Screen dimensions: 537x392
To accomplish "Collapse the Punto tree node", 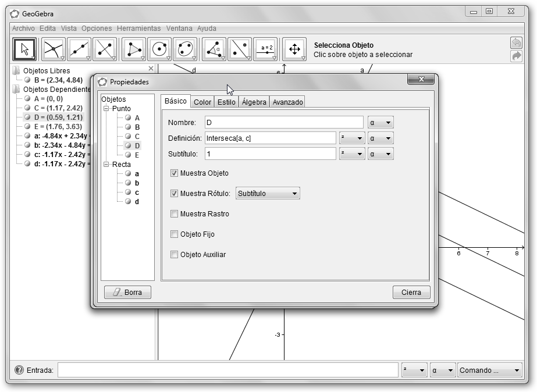I will click(x=106, y=109).
